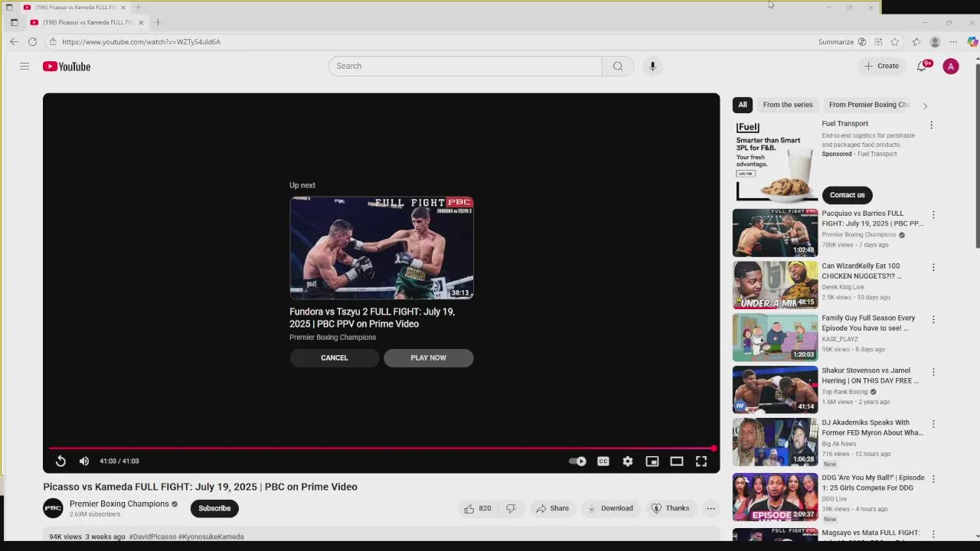Open more actions ellipsis below video

[x=710, y=508]
